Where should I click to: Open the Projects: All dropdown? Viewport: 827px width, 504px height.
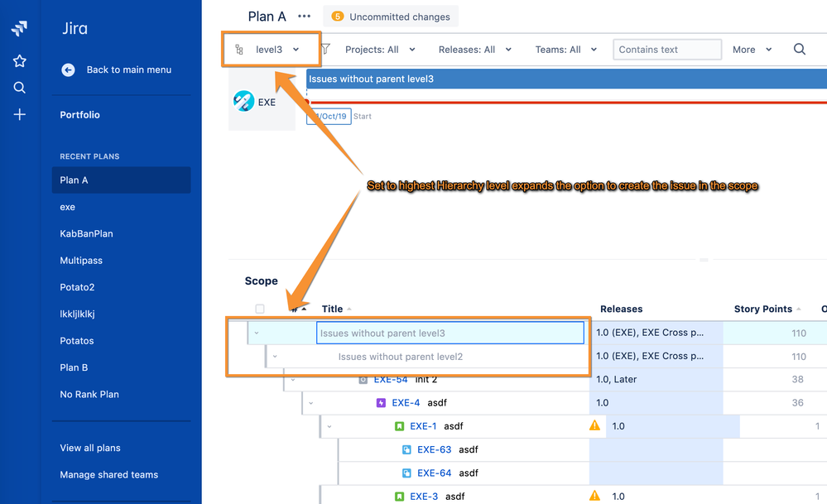point(380,50)
